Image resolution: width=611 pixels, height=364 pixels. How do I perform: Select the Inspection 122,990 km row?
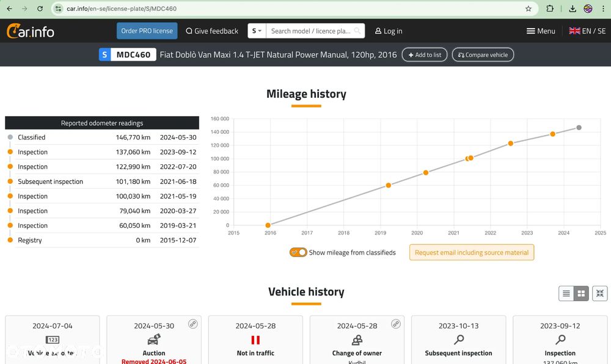pos(102,167)
